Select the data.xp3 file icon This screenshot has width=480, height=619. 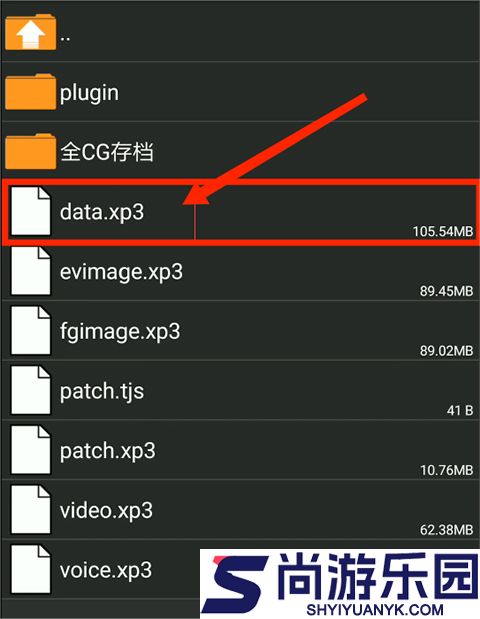30,211
